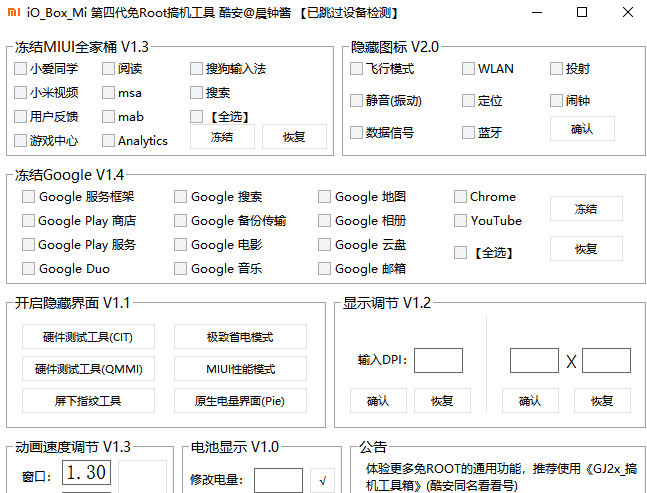Restore the DPI with 恢复

click(442, 401)
